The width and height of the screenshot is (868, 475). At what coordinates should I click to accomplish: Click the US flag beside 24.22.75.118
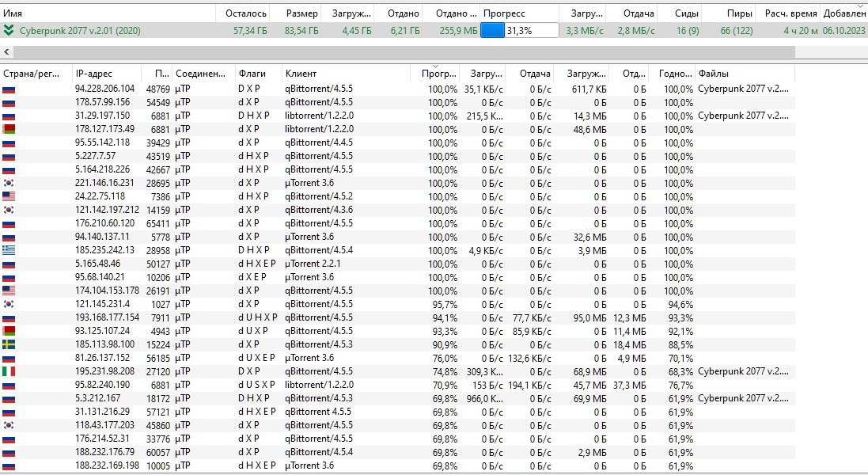point(9,196)
